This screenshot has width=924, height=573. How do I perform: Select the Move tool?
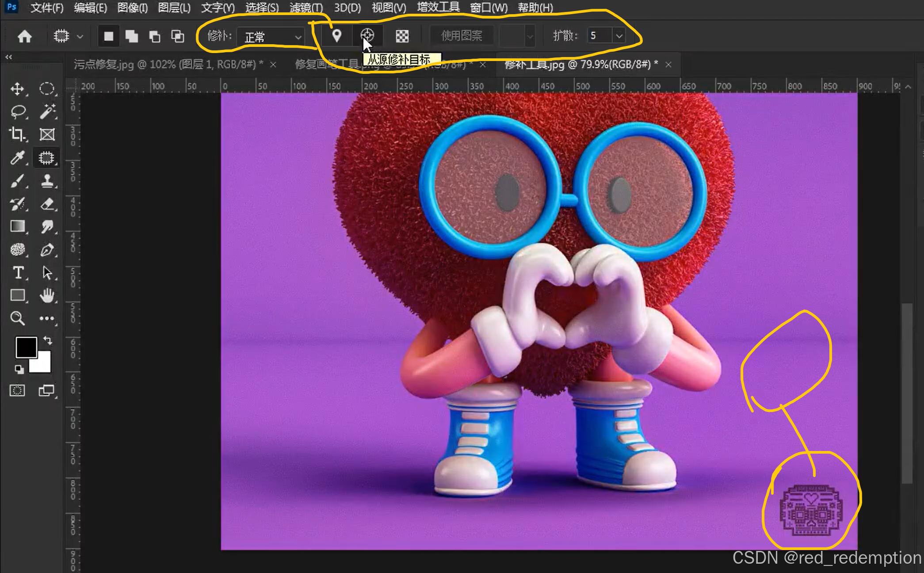(x=17, y=89)
